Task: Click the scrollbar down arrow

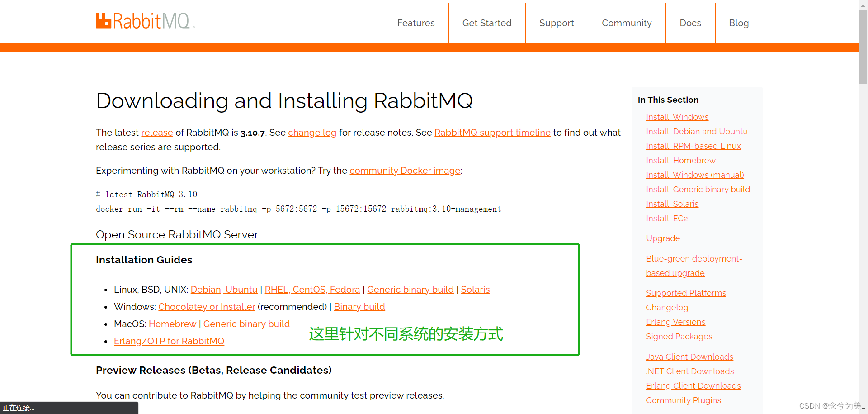Action: coord(863,409)
